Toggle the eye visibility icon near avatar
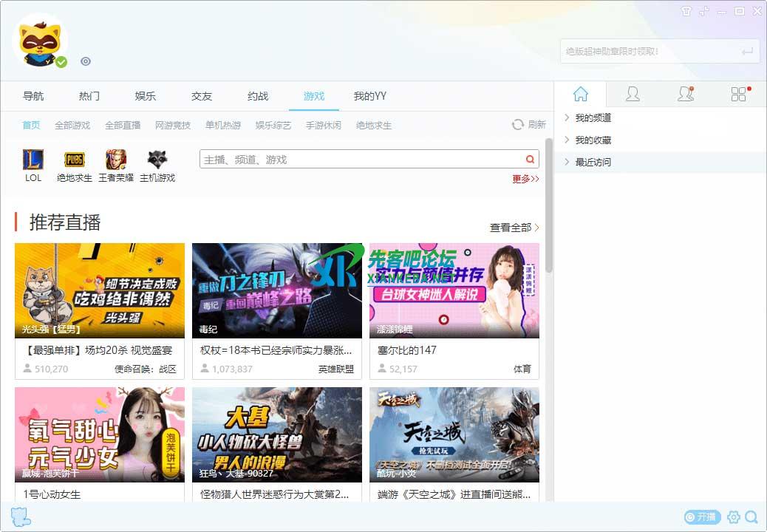 (x=86, y=61)
